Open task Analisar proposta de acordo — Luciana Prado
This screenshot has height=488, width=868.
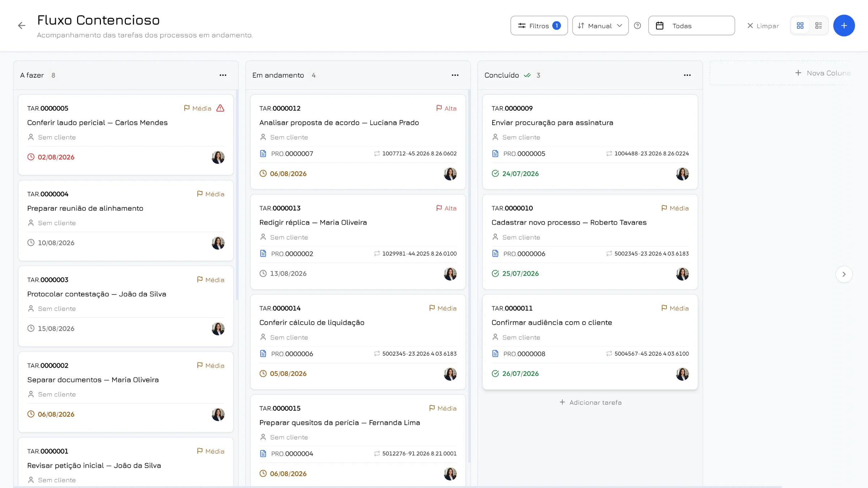pyautogui.click(x=339, y=123)
